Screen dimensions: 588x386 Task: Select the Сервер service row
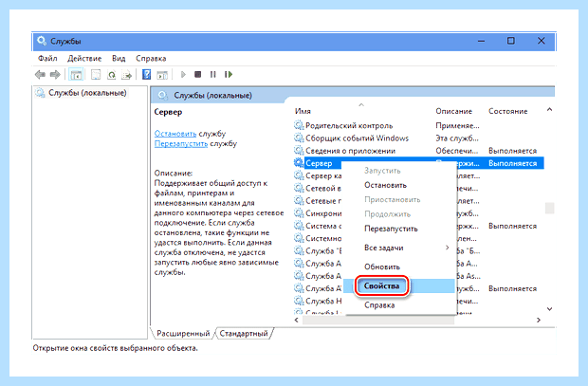[418, 163]
